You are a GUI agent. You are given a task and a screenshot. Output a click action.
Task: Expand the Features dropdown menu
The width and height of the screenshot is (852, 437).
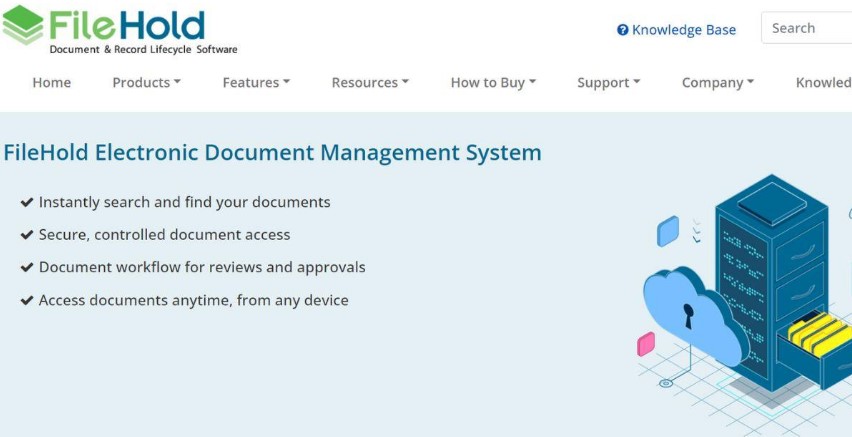click(x=256, y=83)
